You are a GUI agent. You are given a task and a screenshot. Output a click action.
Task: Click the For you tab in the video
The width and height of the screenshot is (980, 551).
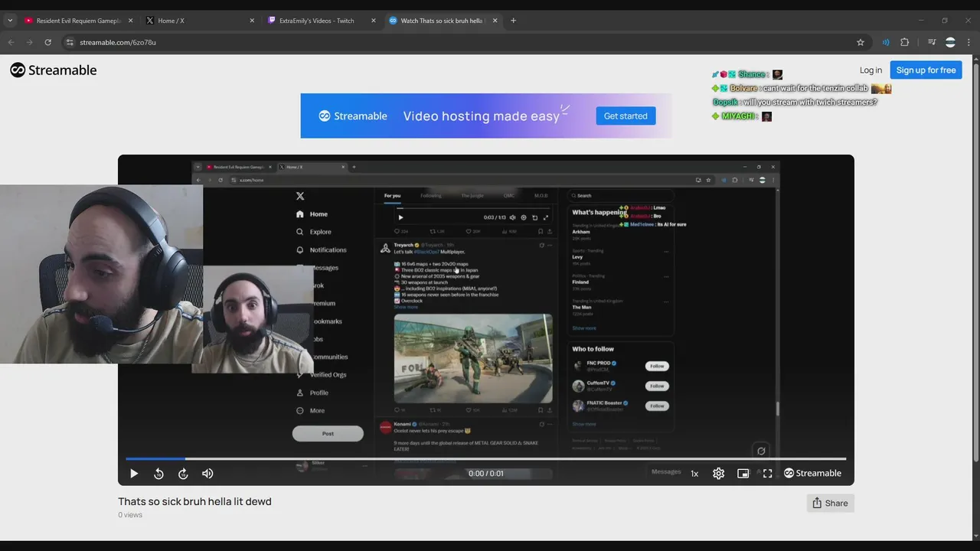coord(392,196)
